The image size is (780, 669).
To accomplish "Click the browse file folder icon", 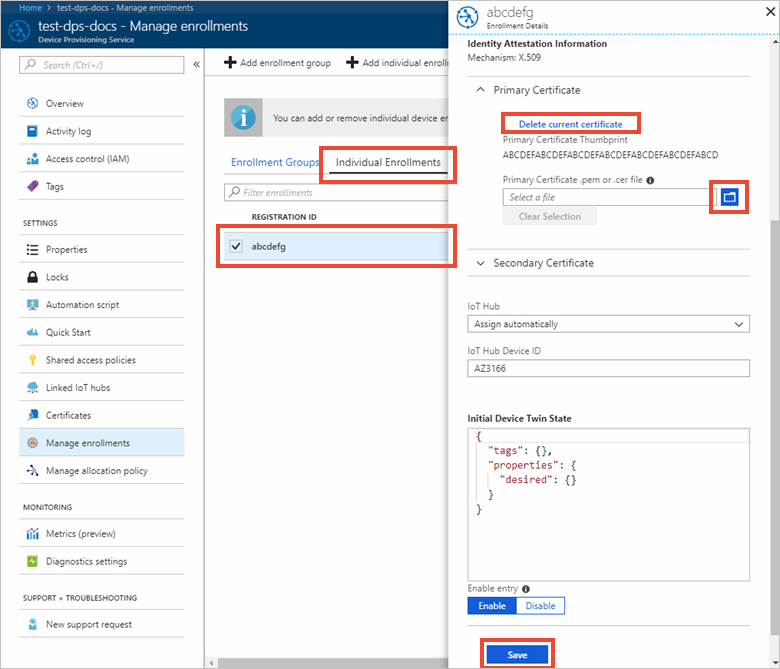I will point(729,197).
